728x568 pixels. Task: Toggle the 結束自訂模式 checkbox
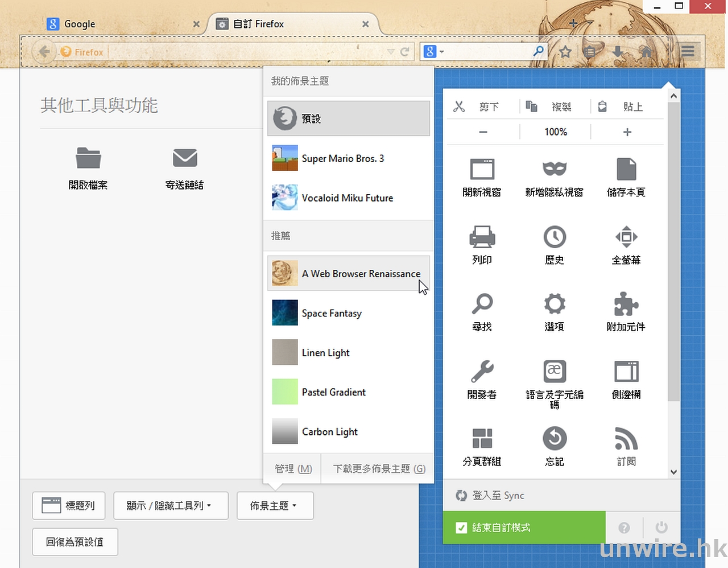point(461,528)
